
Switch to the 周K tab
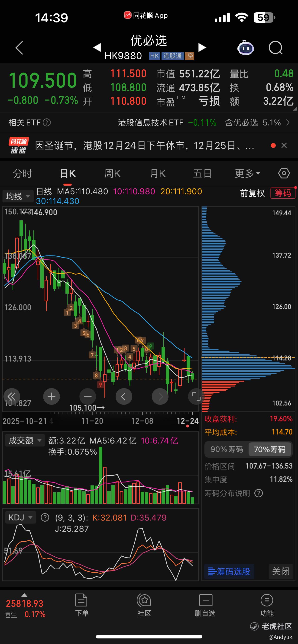pyautogui.click(x=113, y=173)
